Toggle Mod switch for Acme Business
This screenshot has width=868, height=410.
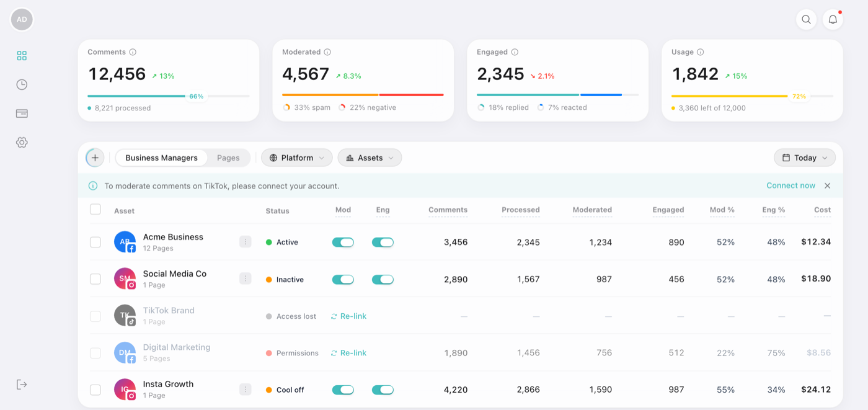(x=343, y=243)
